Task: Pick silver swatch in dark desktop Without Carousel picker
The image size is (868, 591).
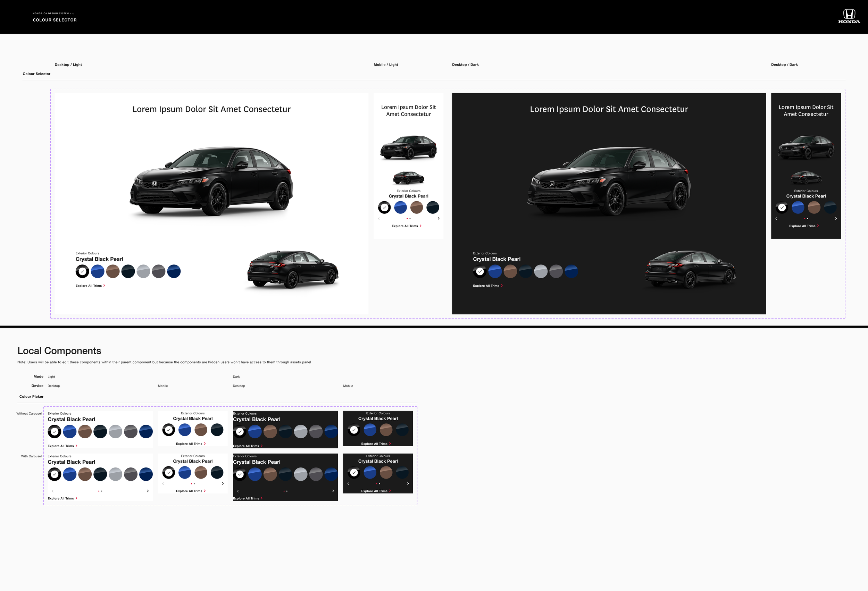Action: click(x=301, y=432)
